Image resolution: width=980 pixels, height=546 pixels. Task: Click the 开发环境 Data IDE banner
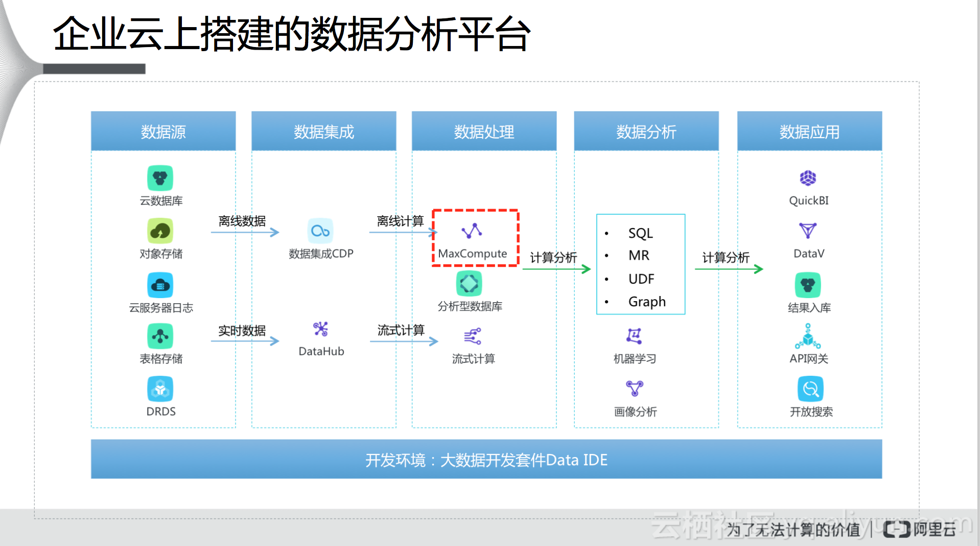tap(486, 460)
